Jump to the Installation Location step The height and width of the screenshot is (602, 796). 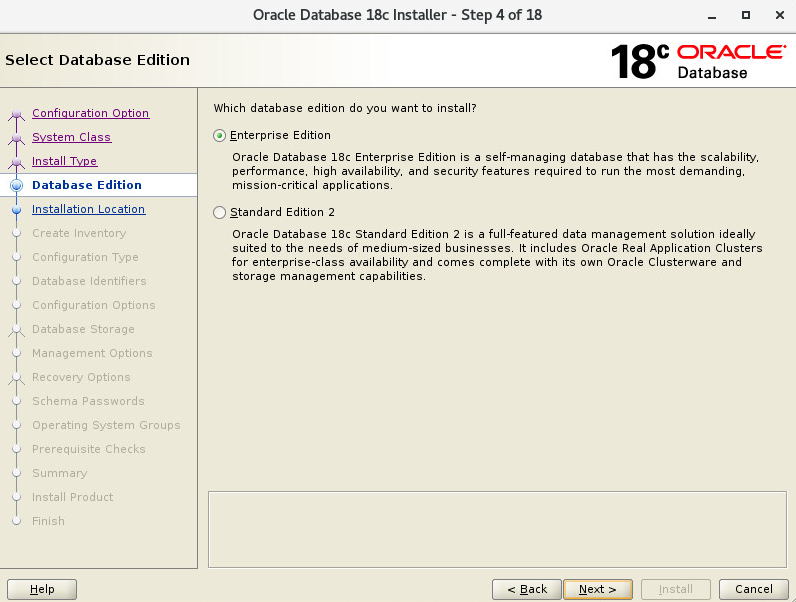(88, 209)
